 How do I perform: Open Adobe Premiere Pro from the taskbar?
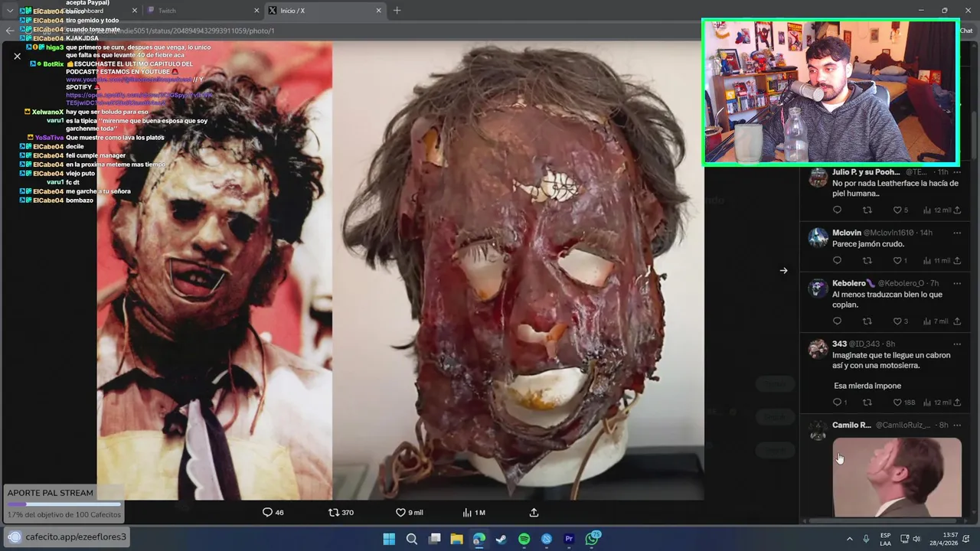point(569,539)
